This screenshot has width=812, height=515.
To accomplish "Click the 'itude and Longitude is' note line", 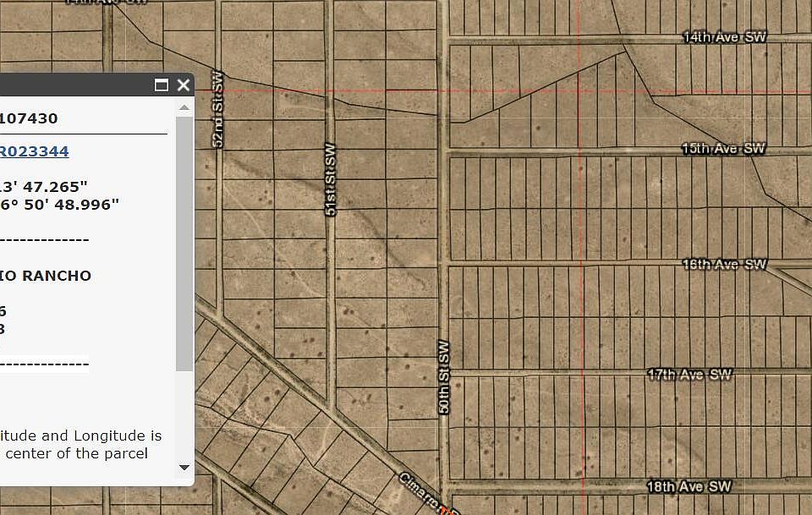I will click(81, 436).
